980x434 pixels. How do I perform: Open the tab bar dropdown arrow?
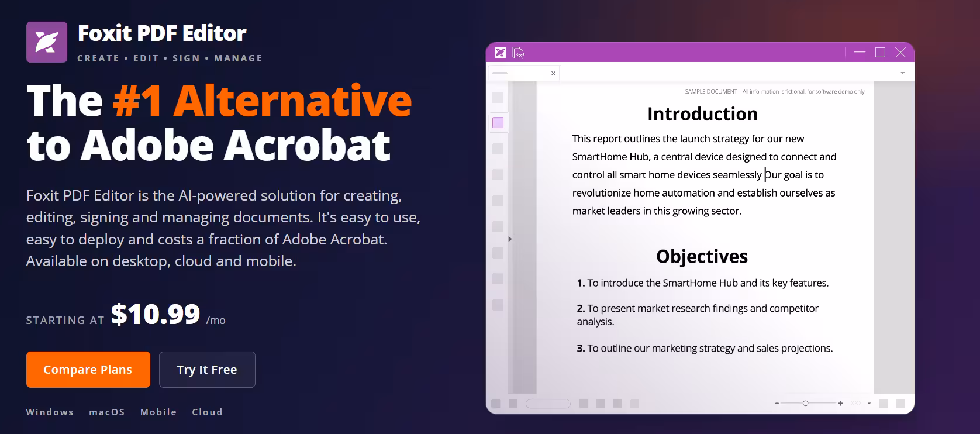(903, 73)
